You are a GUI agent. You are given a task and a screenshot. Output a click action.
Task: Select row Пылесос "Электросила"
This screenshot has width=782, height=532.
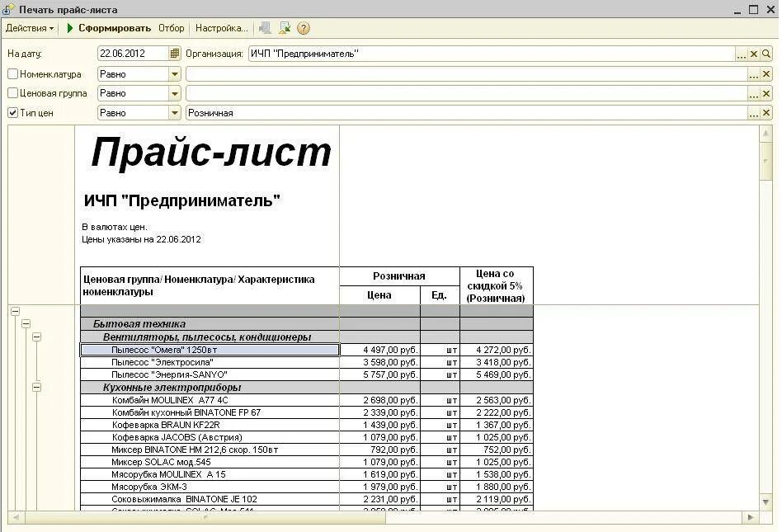(210, 362)
